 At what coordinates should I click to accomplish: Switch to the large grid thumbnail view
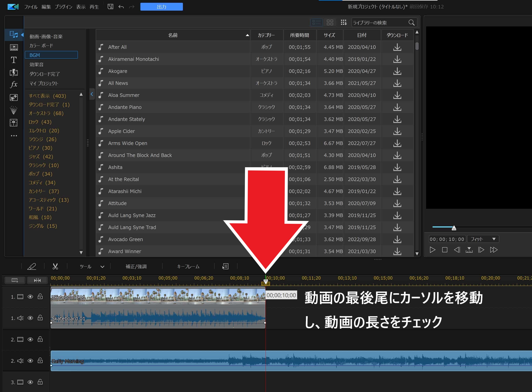(x=330, y=22)
